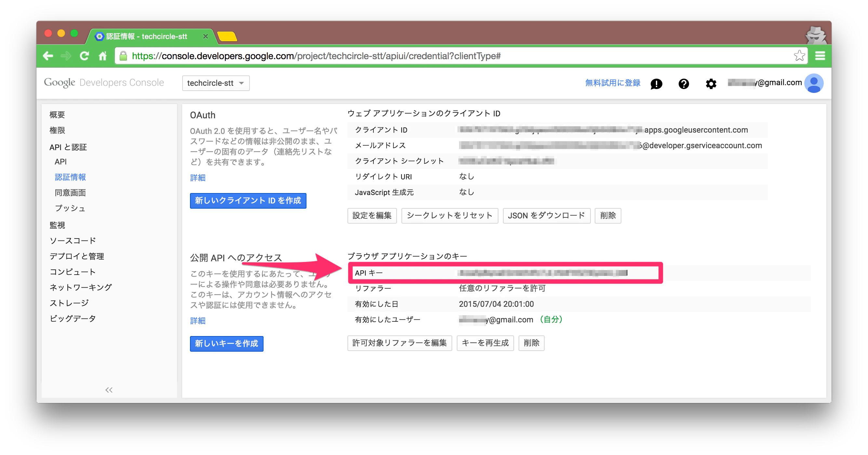Click the Google Developers Console logo
This screenshot has height=455, width=868.
tap(104, 83)
